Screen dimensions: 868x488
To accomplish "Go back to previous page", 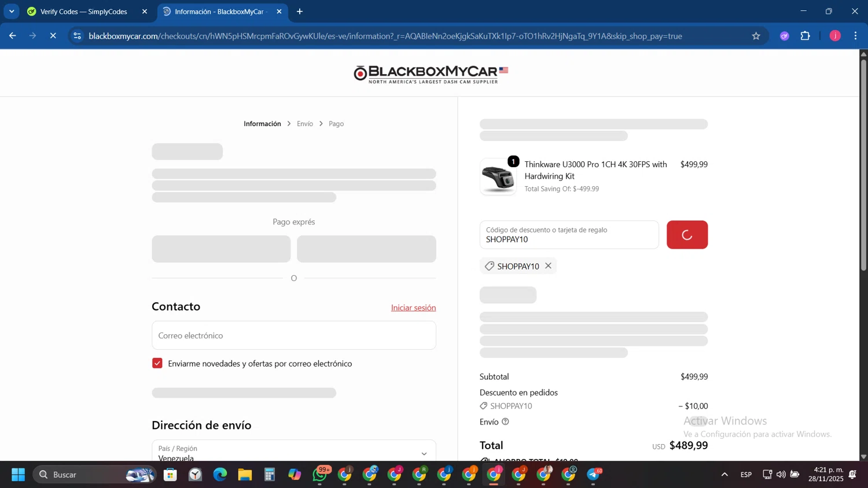I will 13,36.
